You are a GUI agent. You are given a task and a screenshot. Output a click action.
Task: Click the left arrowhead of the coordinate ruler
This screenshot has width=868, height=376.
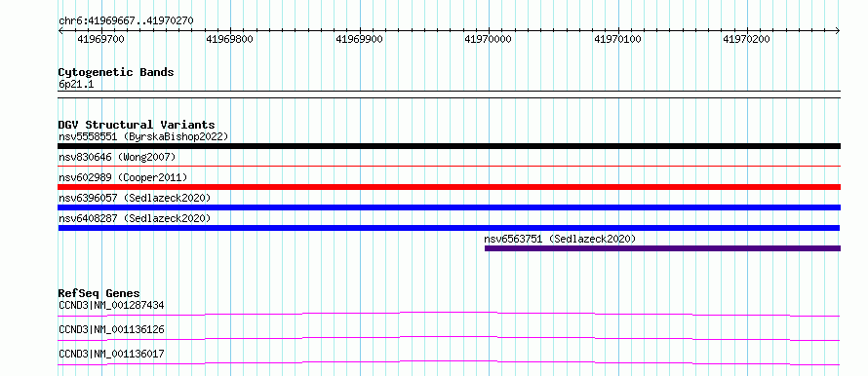point(60,30)
